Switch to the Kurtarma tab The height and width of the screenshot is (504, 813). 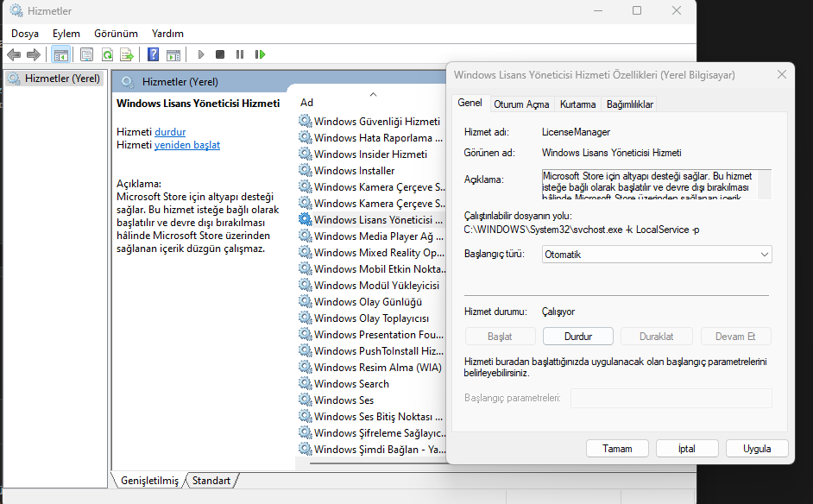point(577,104)
